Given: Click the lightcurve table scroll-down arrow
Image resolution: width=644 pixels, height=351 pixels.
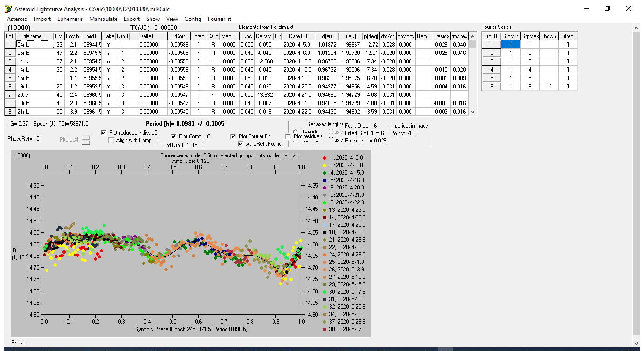Looking at the screenshot, I should pyautogui.click(x=473, y=112).
